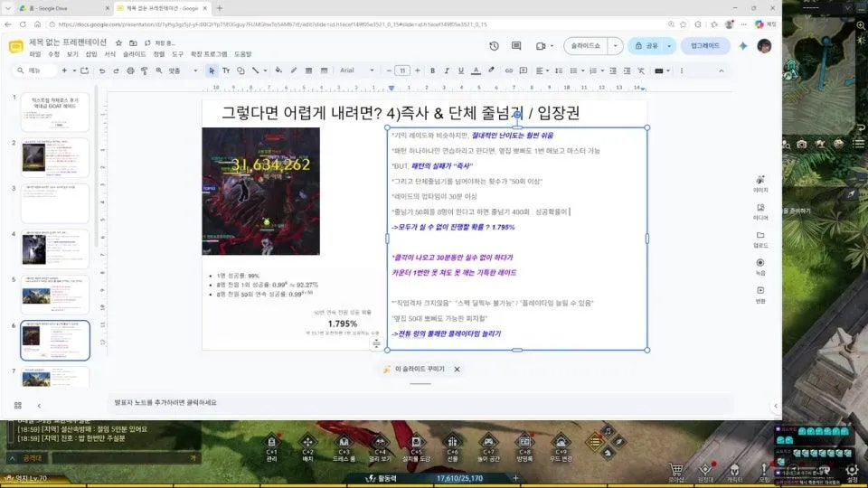Click the font size input field
Screen dimensions: 868x488
click(x=402, y=70)
